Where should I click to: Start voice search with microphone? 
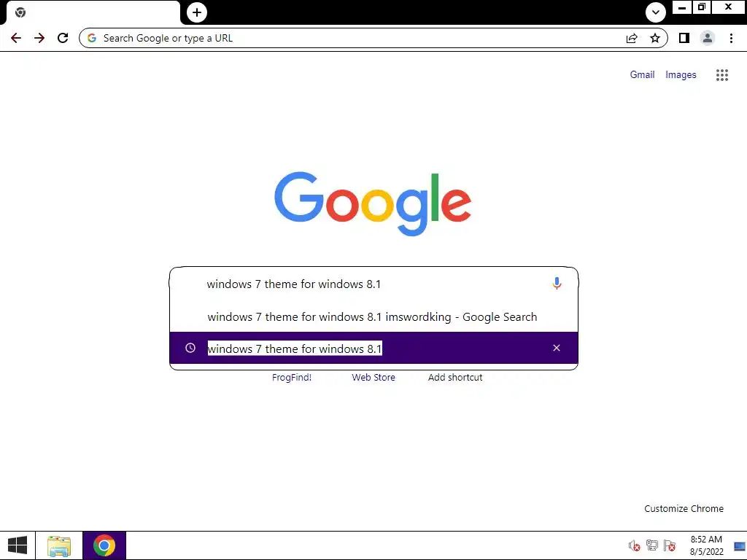(x=557, y=284)
